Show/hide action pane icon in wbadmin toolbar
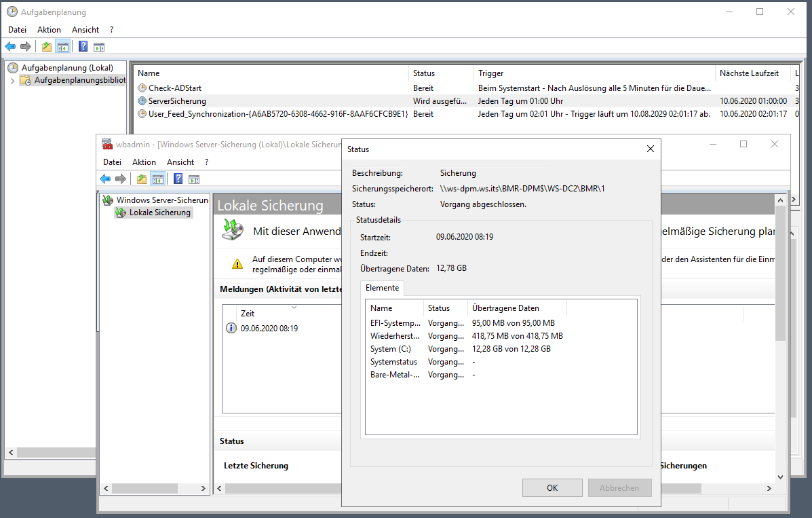 [x=194, y=179]
